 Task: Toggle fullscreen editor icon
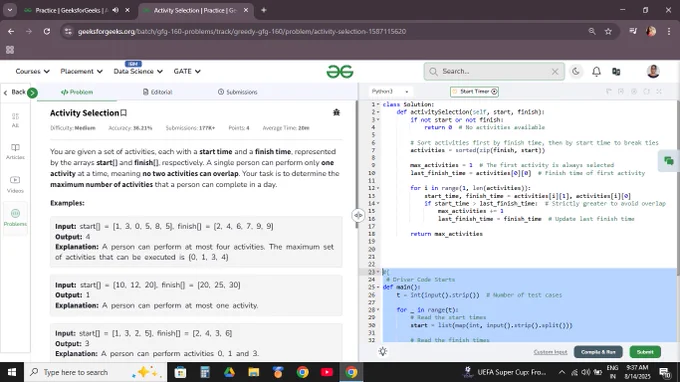click(659, 91)
